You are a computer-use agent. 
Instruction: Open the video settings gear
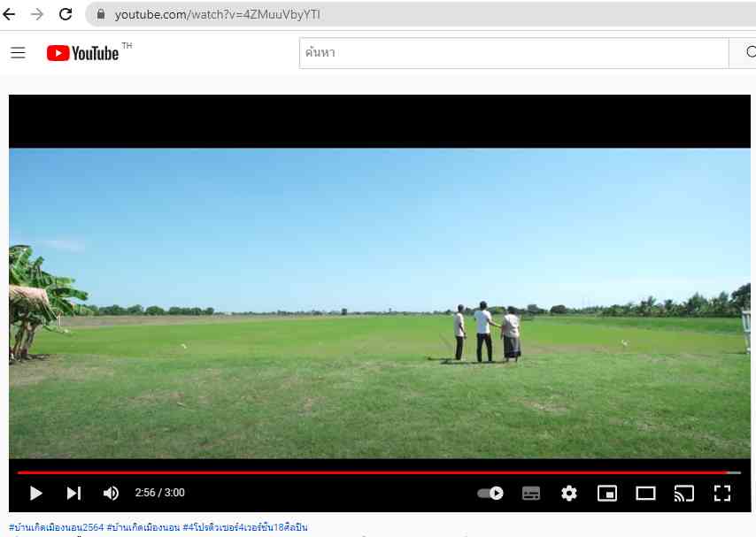[x=569, y=493]
